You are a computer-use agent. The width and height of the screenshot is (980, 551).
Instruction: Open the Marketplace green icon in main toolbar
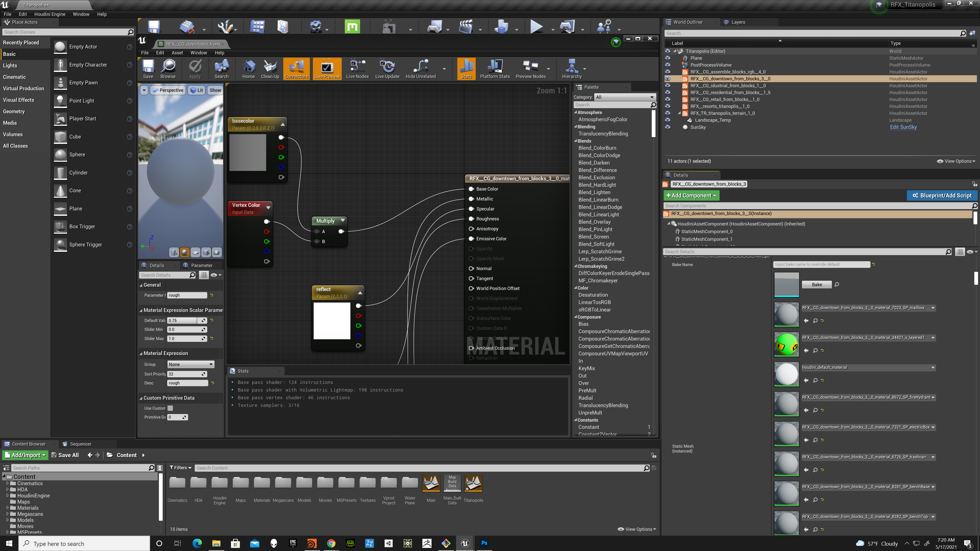click(352, 27)
